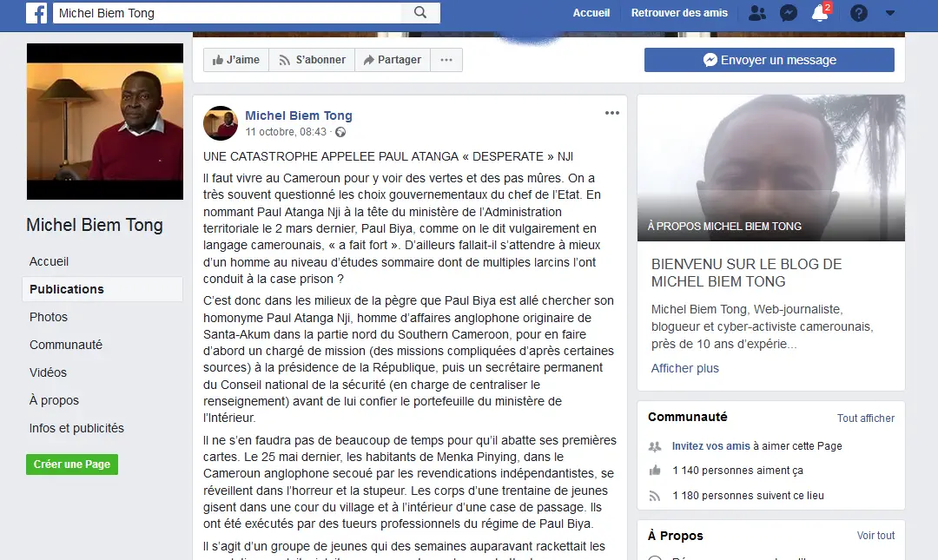Viewport: 938px width, 560px height.
Task: Open the Facebook logo home icon
Action: click(36, 13)
